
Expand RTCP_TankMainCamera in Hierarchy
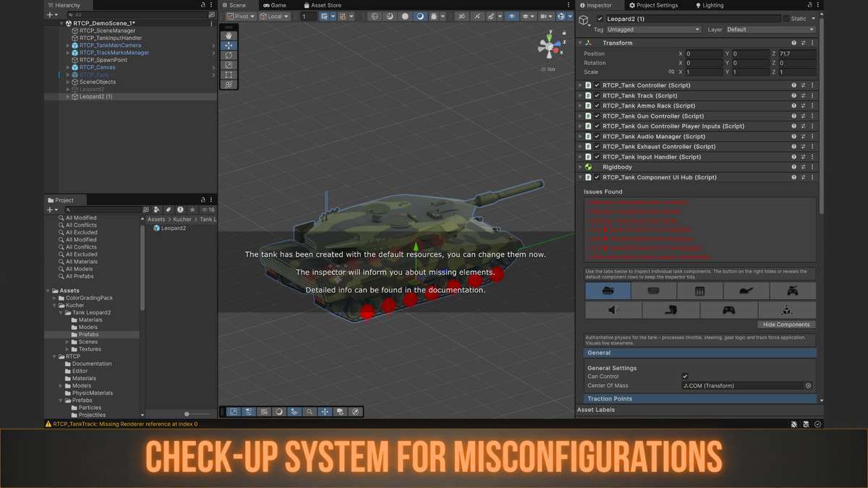(68, 46)
